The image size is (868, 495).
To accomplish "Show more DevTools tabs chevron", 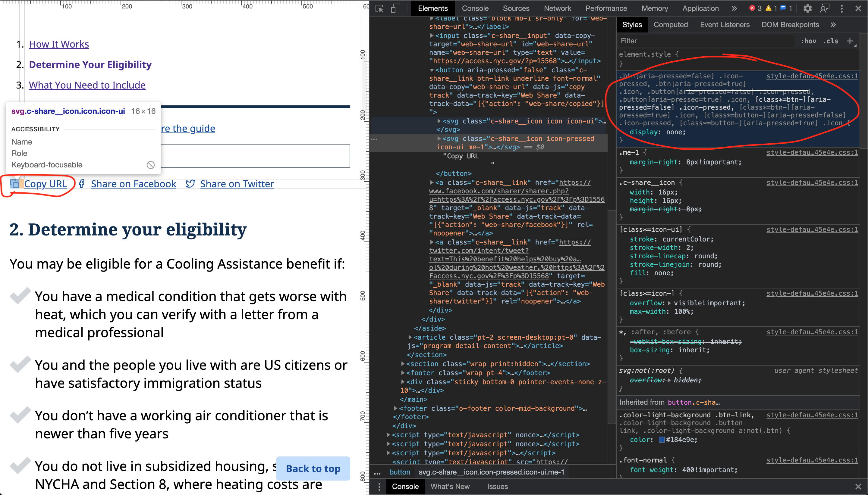I will pos(734,8).
